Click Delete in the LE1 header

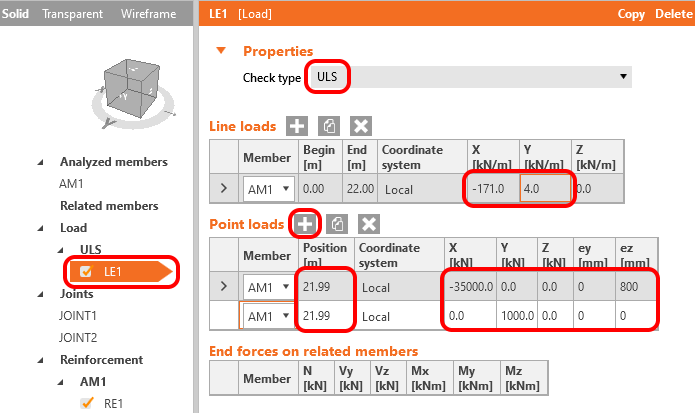click(x=672, y=14)
